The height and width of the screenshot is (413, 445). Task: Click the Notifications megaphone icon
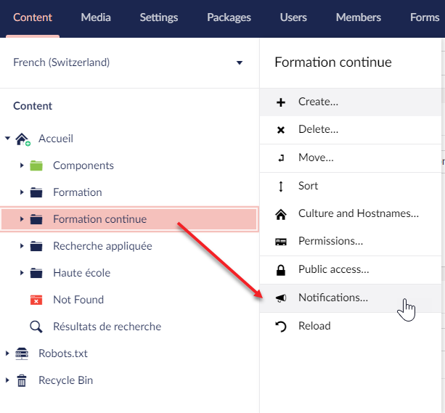click(x=281, y=298)
